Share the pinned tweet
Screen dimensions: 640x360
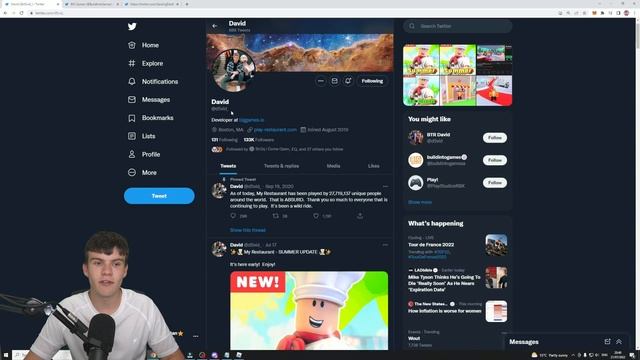[360, 216]
